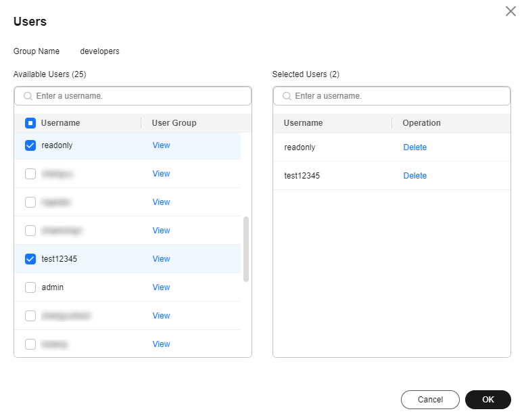
Task: Open View link for the admin user
Action: coord(161,287)
